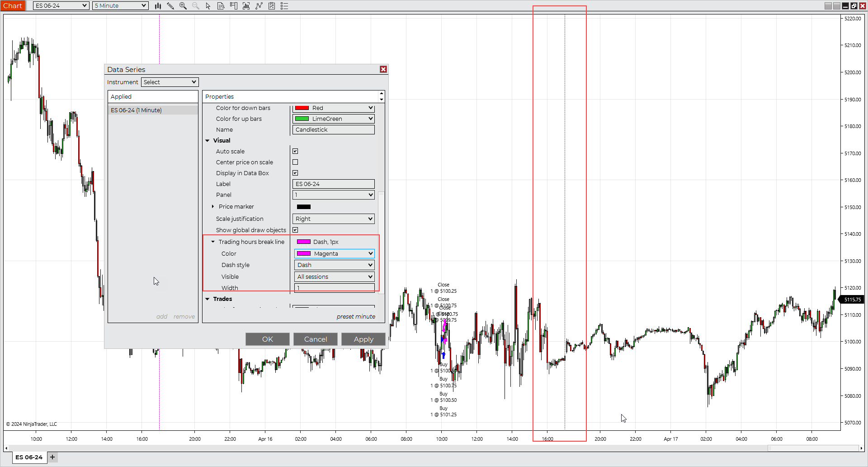Click the Name field containing Candlestick
868x467 pixels.
334,130
